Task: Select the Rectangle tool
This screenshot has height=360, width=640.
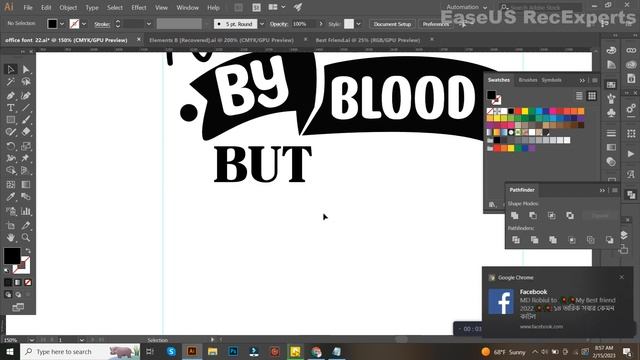Action: click(11, 120)
